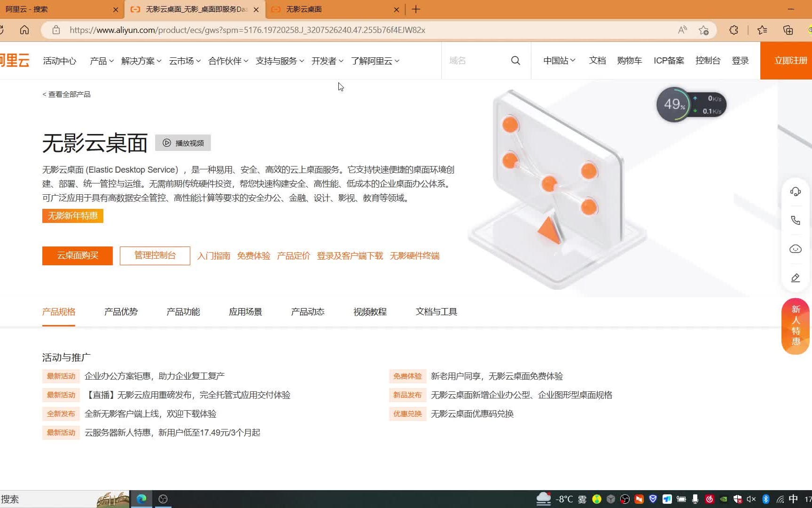Click the OBS Studio icon in taskbar
This screenshot has height=508, width=812.
tap(163, 499)
